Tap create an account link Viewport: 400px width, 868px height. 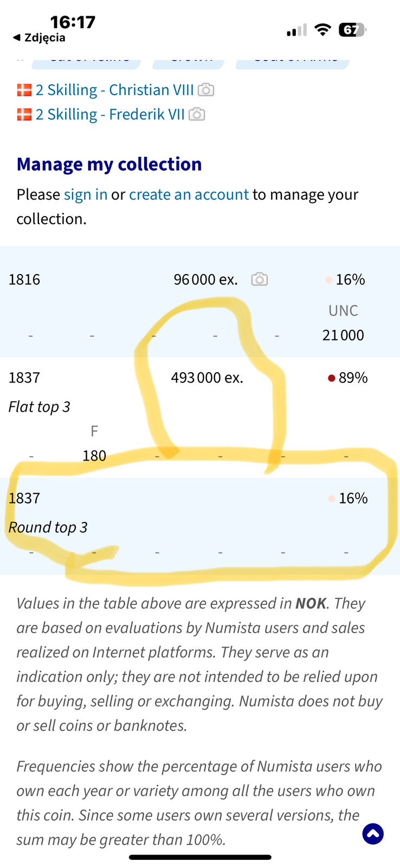coord(189,194)
